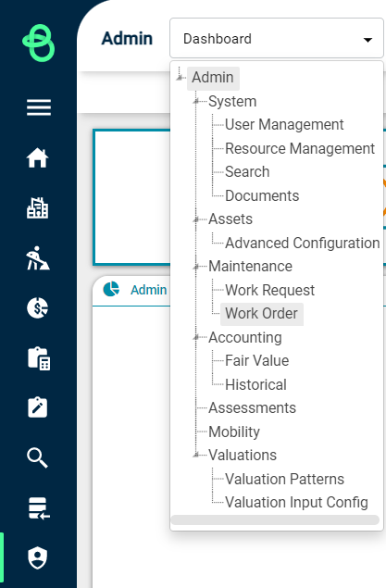Viewport: 386px width, 588px height.
Task: Open the clipboard pencil assessments icon
Action: tap(37, 407)
